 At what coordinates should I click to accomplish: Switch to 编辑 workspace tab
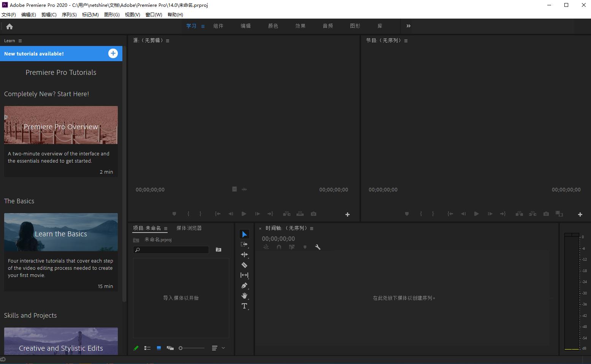(246, 26)
